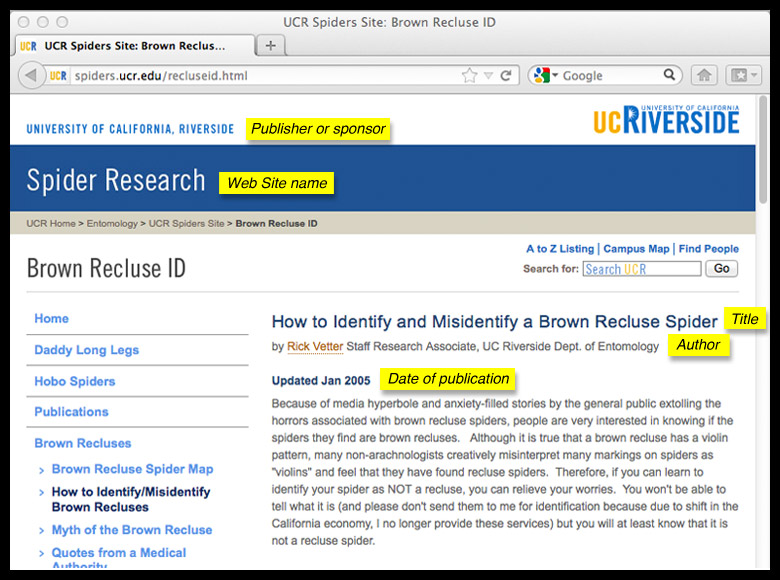
Task: Open a new tab with plus button
Action: 270,45
